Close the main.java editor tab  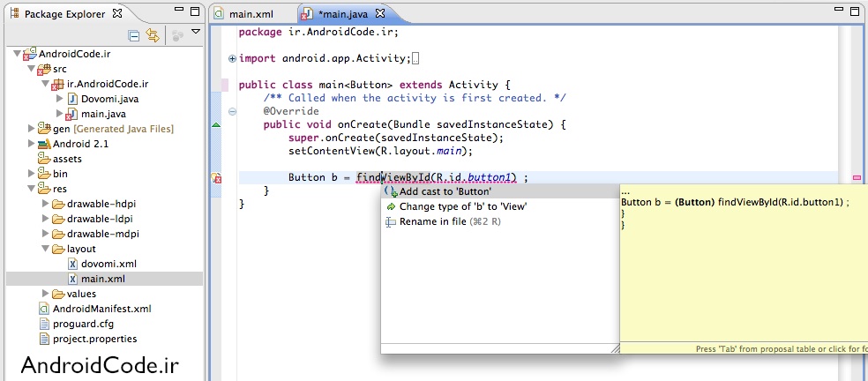pyautogui.click(x=380, y=15)
